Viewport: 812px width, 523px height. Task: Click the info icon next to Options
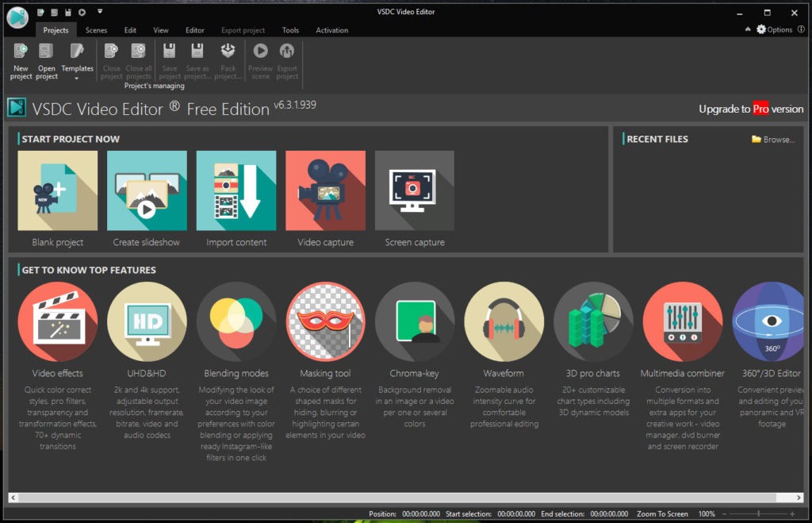801,29
